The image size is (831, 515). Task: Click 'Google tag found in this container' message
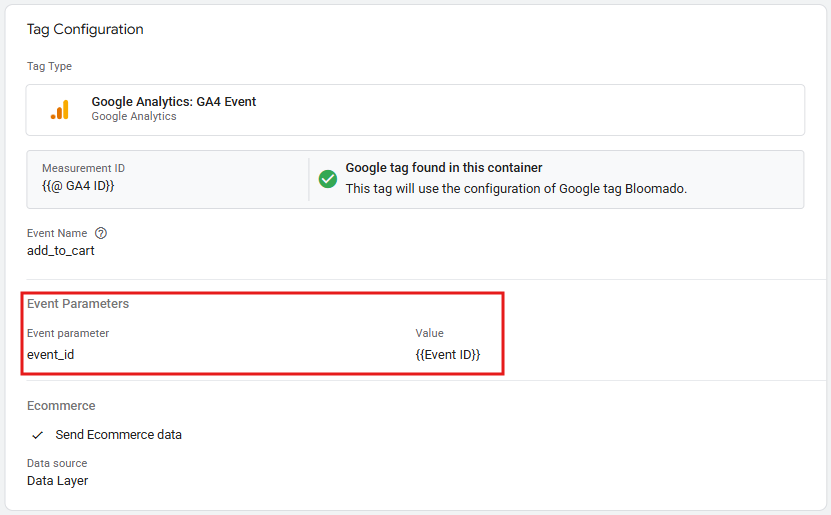(x=444, y=168)
